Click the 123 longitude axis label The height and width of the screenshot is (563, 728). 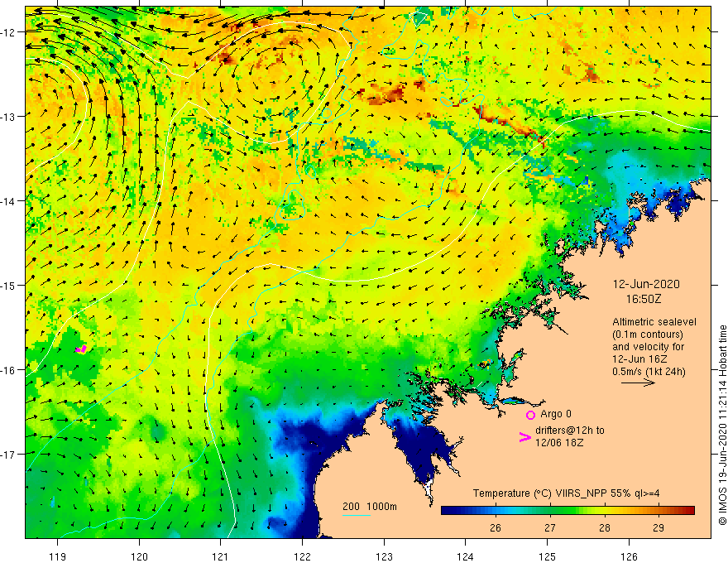[384, 556]
